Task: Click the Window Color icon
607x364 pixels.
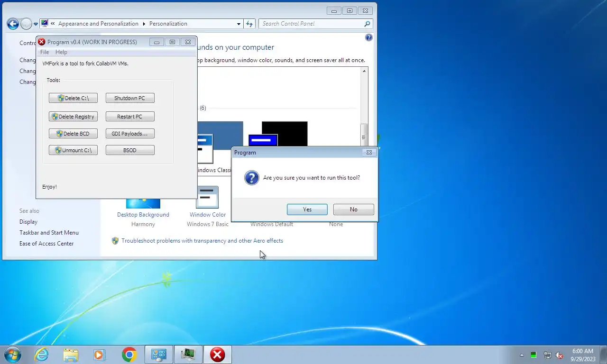Action: point(207,197)
